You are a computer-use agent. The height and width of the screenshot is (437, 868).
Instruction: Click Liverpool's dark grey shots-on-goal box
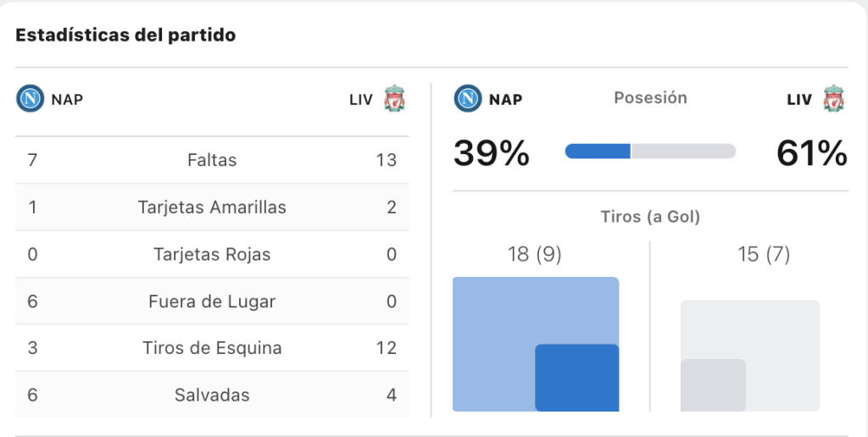click(713, 385)
